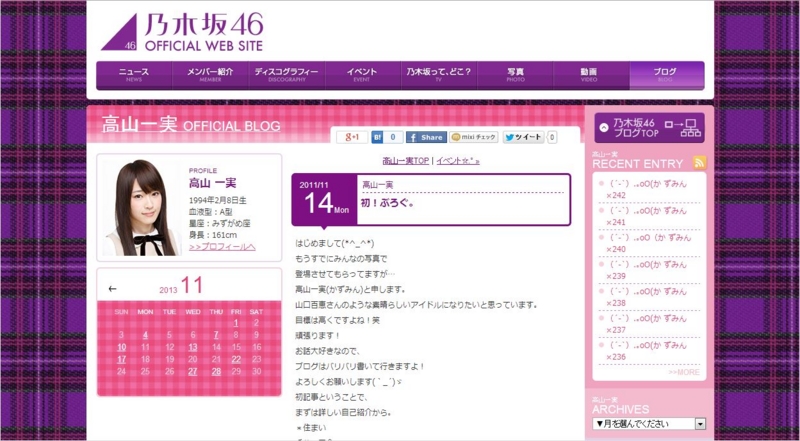Screen dimensions: 800x441
Task: Open the イベント EVENT menu
Action: tap(362, 76)
